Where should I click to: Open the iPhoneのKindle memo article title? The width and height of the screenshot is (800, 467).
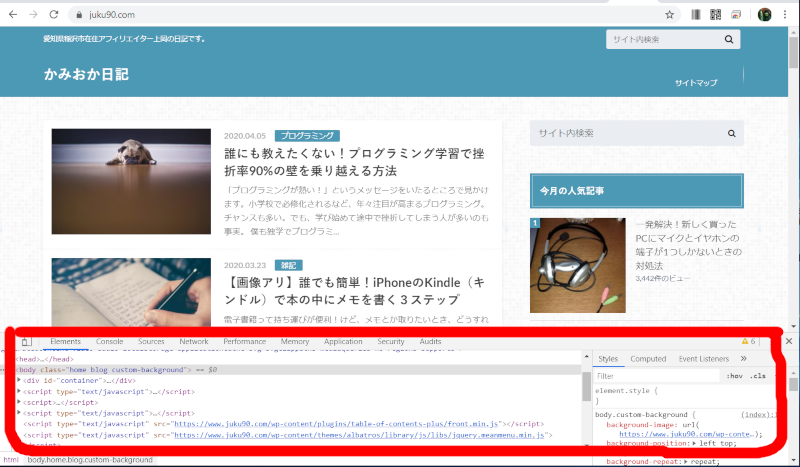[355, 291]
